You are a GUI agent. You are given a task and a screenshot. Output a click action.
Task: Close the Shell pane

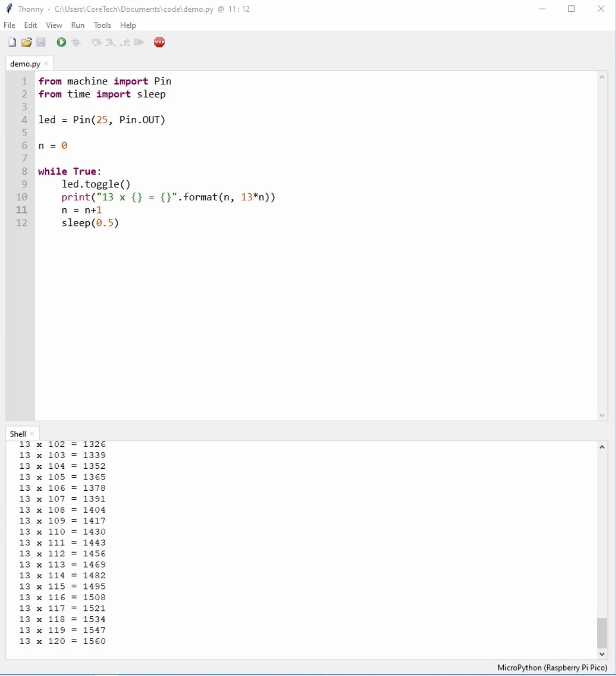pos(32,433)
